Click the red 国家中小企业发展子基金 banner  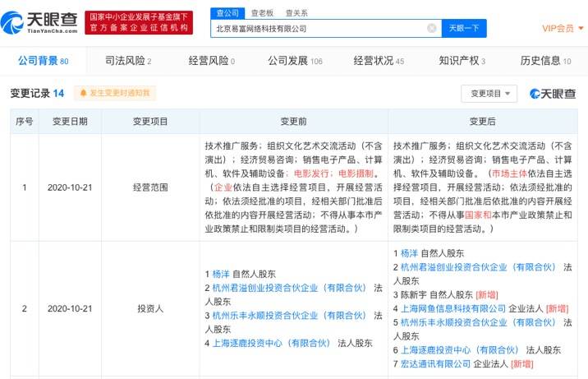pyautogui.click(x=139, y=22)
